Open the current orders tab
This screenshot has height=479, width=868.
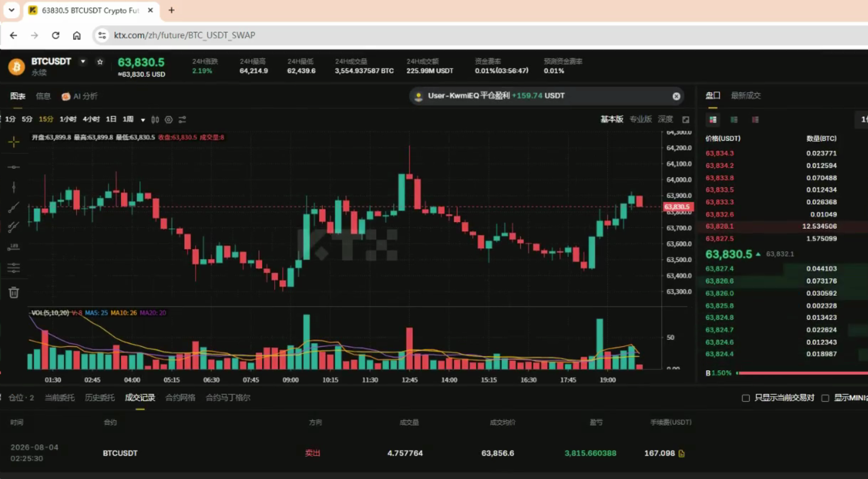(59, 398)
